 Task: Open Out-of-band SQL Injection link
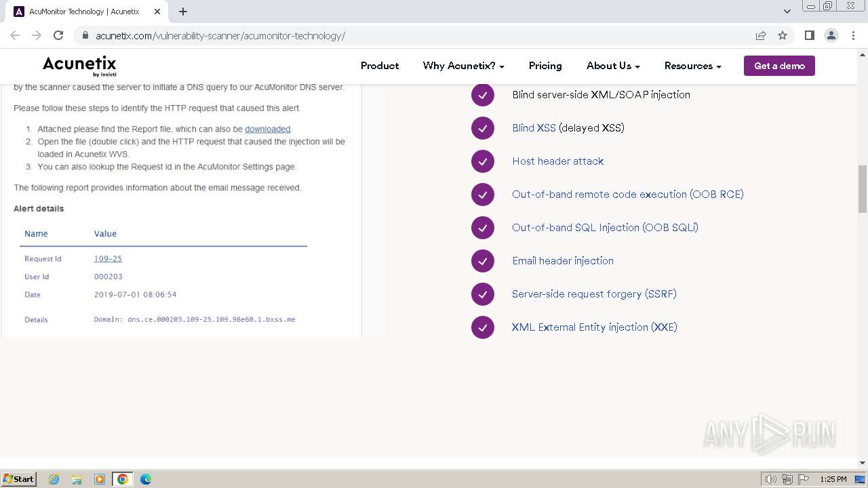[x=605, y=228]
